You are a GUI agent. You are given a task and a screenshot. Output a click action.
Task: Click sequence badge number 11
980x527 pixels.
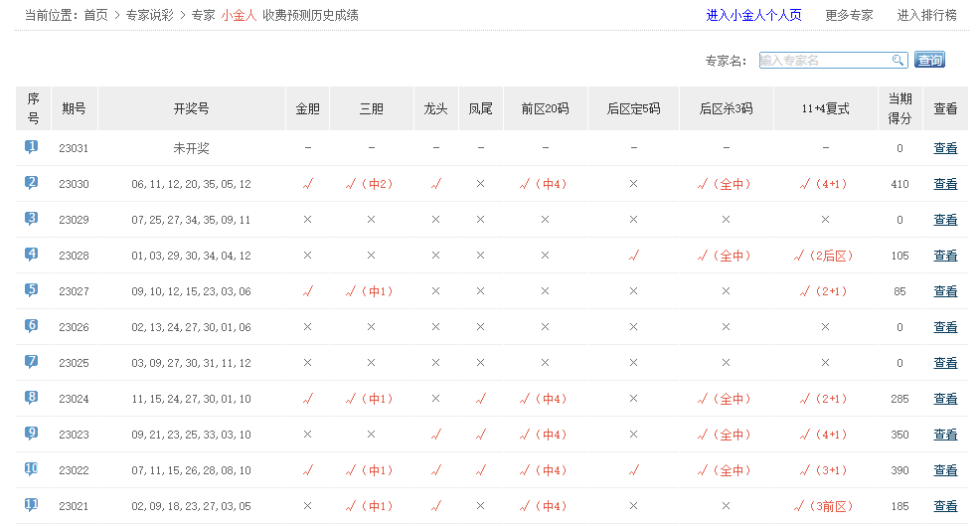tap(32, 505)
